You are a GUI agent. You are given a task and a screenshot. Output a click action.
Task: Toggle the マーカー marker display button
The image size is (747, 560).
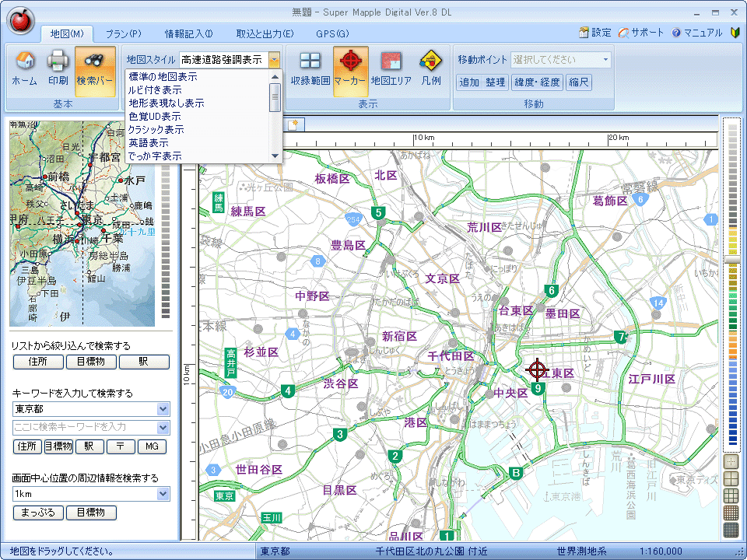pyautogui.click(x=350, y=71)
